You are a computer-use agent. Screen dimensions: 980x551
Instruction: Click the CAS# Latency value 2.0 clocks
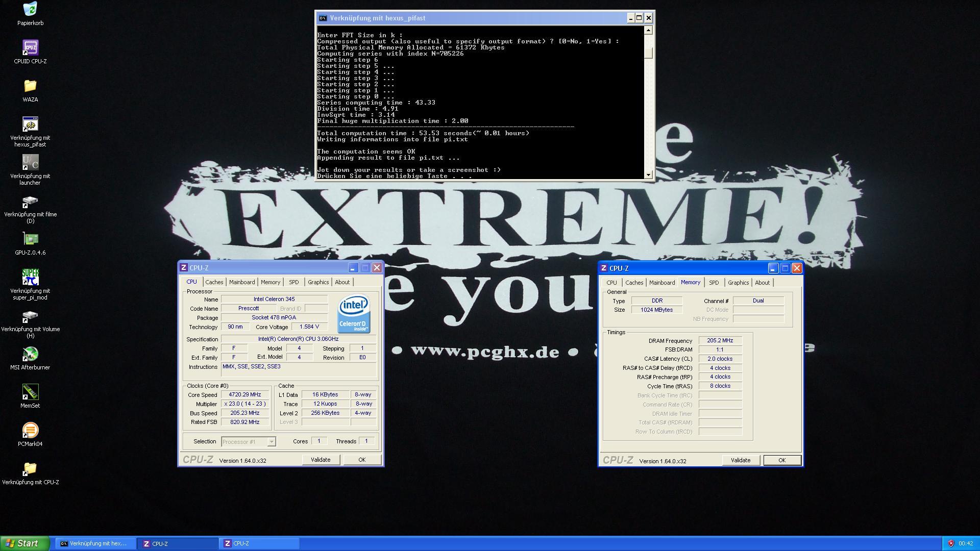coord(720,359)
